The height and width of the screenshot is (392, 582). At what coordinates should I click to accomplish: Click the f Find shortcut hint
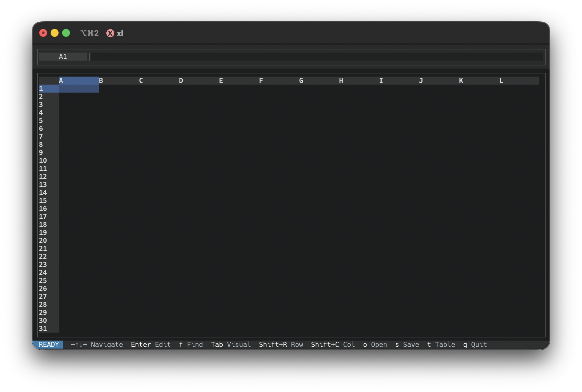tap(191, 345)
